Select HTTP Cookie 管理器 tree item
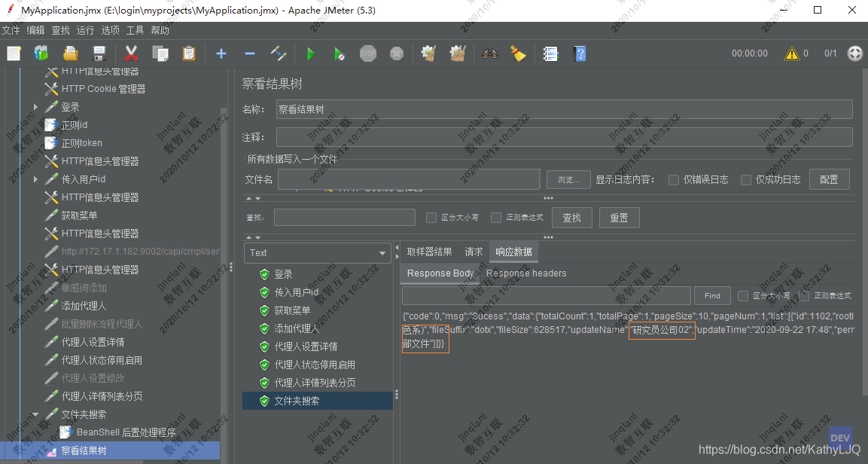 (x=103, y=89)
